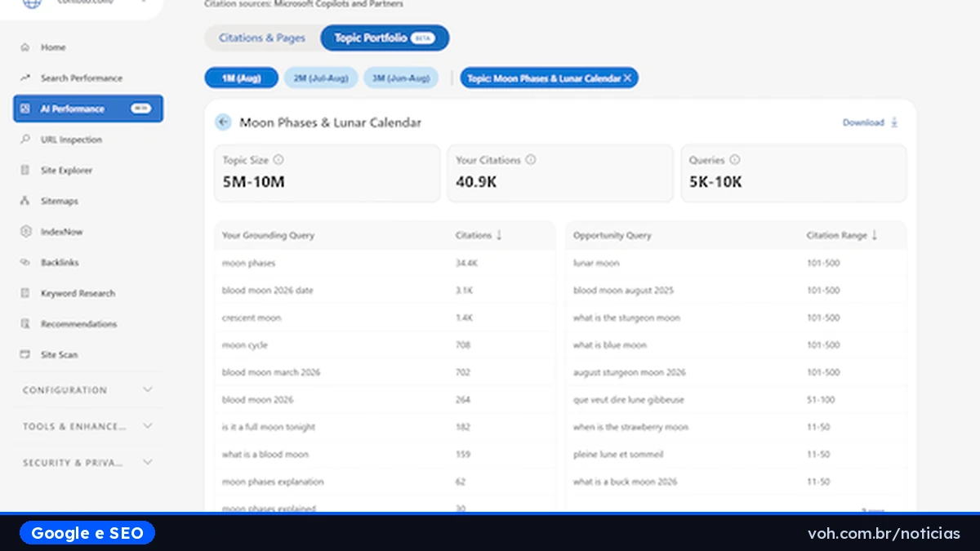The width and height of the screenshot is (980, 551).
Task: Open the Home sidebar icon
Action: pos(24,47)
